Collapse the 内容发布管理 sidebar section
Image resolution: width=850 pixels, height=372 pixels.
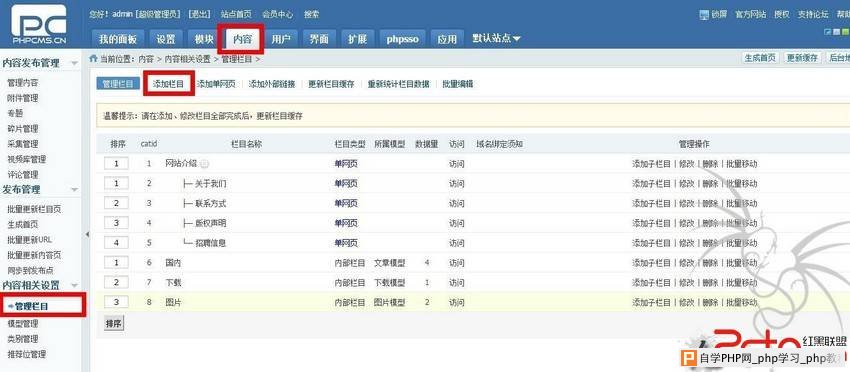tap(75, 63)
